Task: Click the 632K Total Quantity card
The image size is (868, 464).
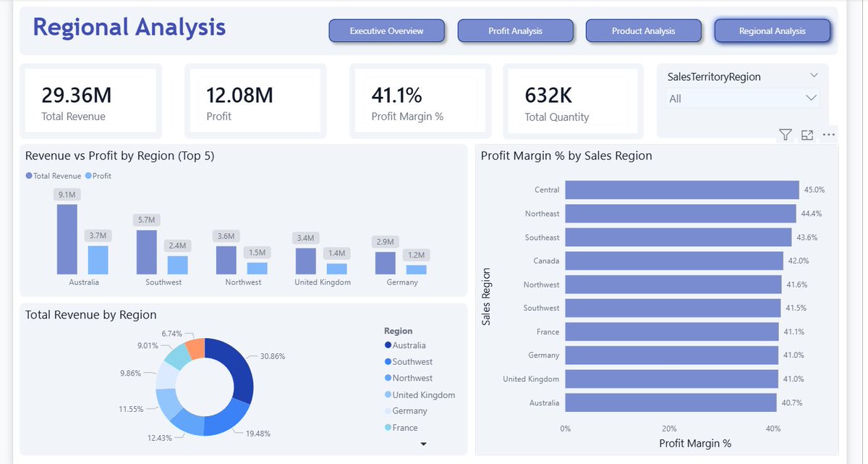Action: [x=573, y=101]
